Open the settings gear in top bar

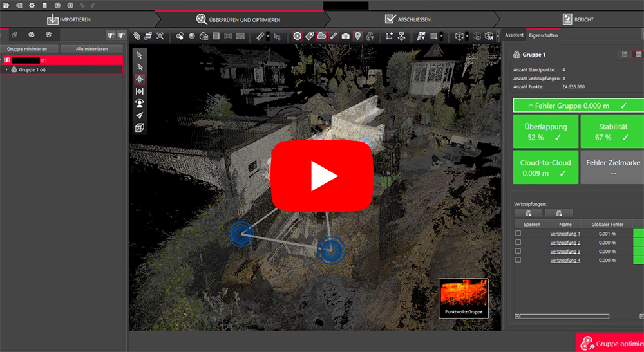click(32, 5)
